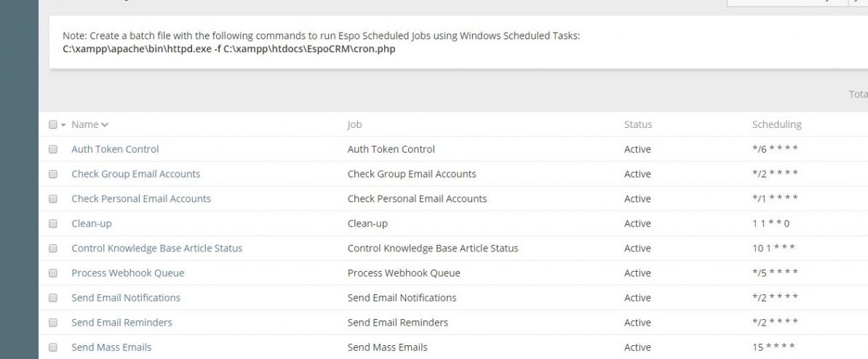
Task: Open the bulk actions caret dropdown
Action: [x=63, y=125]
